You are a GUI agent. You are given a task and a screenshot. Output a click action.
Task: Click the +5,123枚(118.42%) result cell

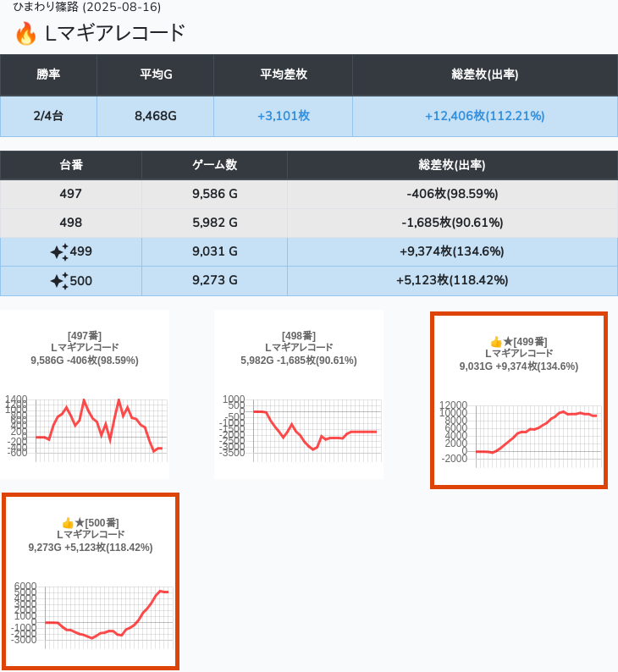pos(452,280)
